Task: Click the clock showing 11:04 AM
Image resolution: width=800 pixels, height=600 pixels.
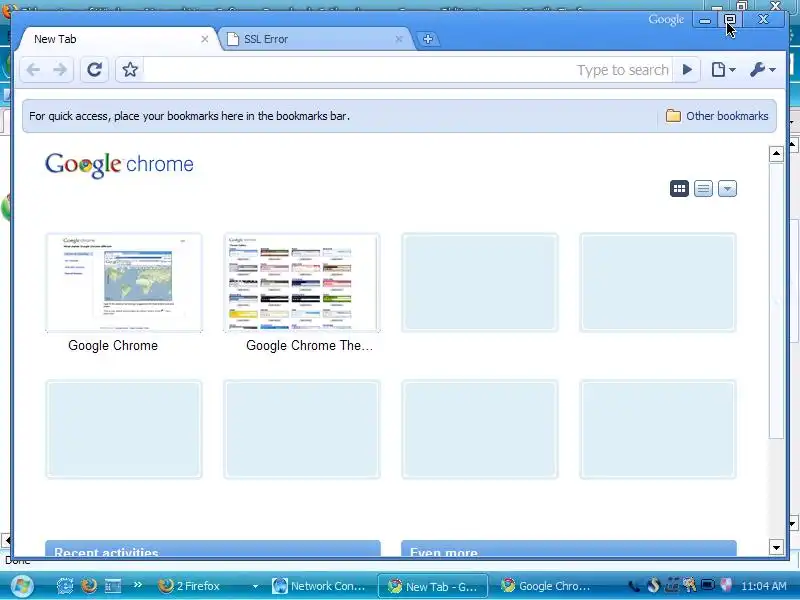Action: click(763, 586)
